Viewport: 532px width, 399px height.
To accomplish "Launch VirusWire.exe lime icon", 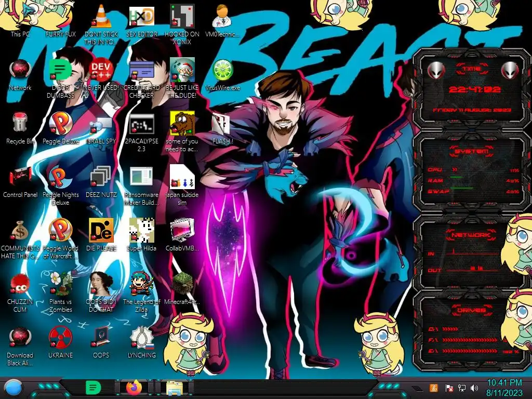I will click(x=222, y=75).
